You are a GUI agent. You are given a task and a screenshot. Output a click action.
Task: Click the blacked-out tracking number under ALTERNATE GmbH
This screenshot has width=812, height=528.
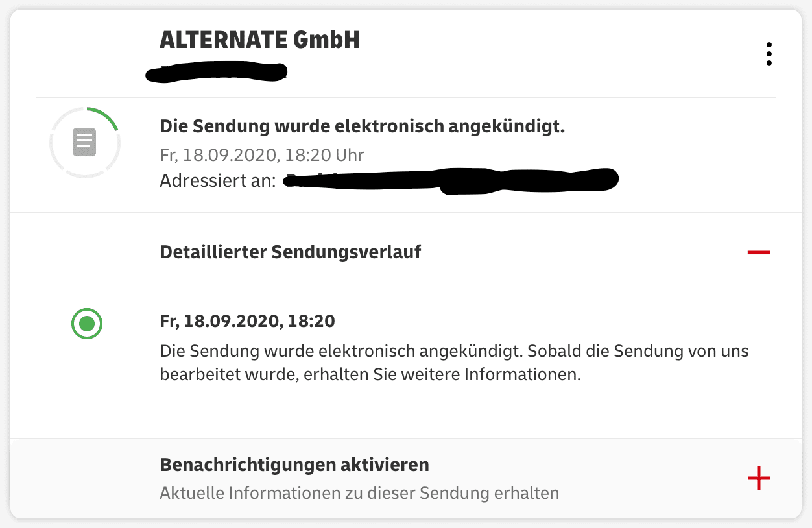217,71
